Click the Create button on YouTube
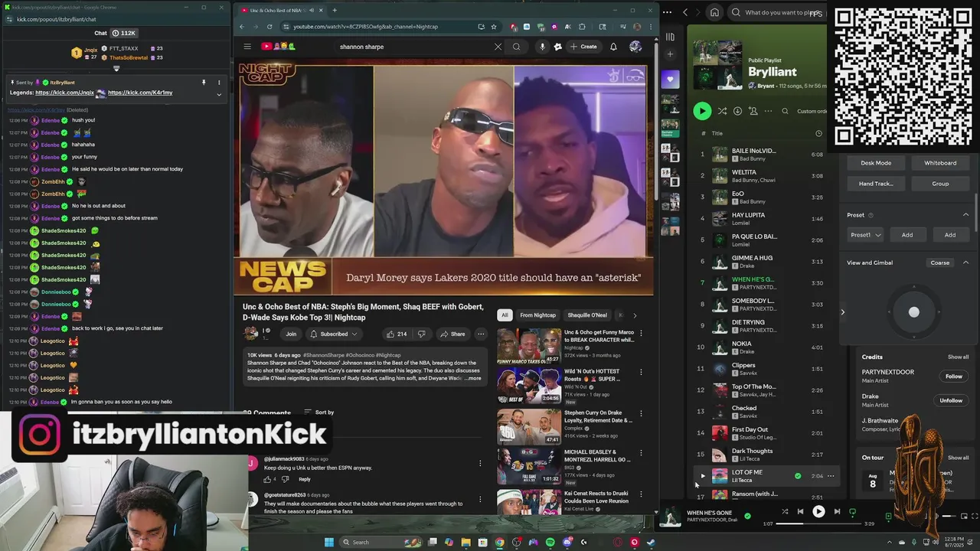980x551 pixels. pyautogui.click(x=583, y=47)
